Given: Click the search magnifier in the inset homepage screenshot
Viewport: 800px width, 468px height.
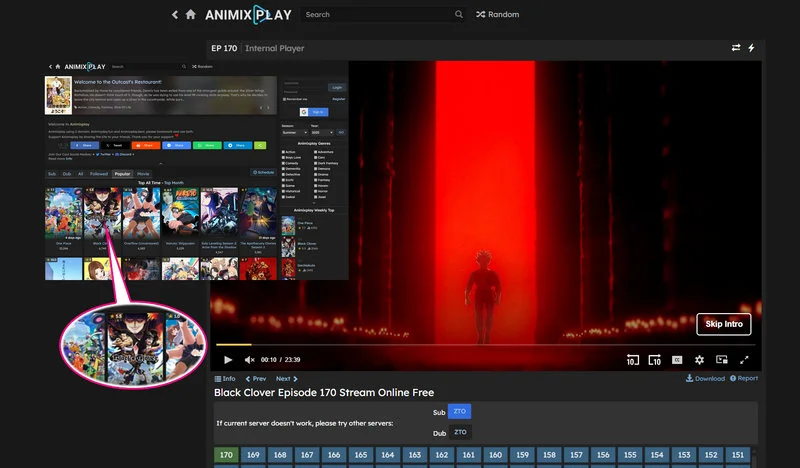Looking at the screenshot, I should pyautogui.click(x=184, y=66).
